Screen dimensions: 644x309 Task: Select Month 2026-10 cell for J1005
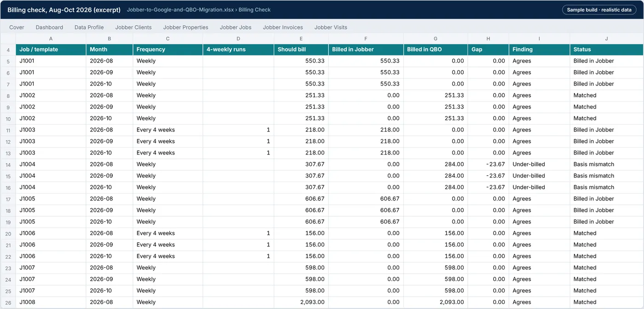[109, 222]
